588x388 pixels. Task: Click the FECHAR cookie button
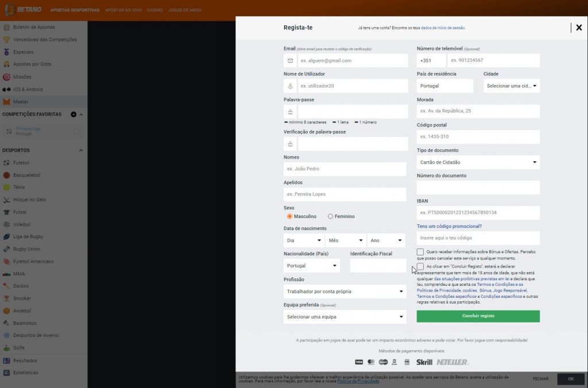(x=541, y=379)
